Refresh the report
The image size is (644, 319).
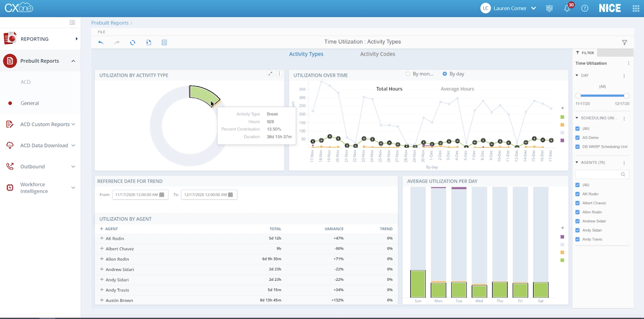tap(133, 42)
